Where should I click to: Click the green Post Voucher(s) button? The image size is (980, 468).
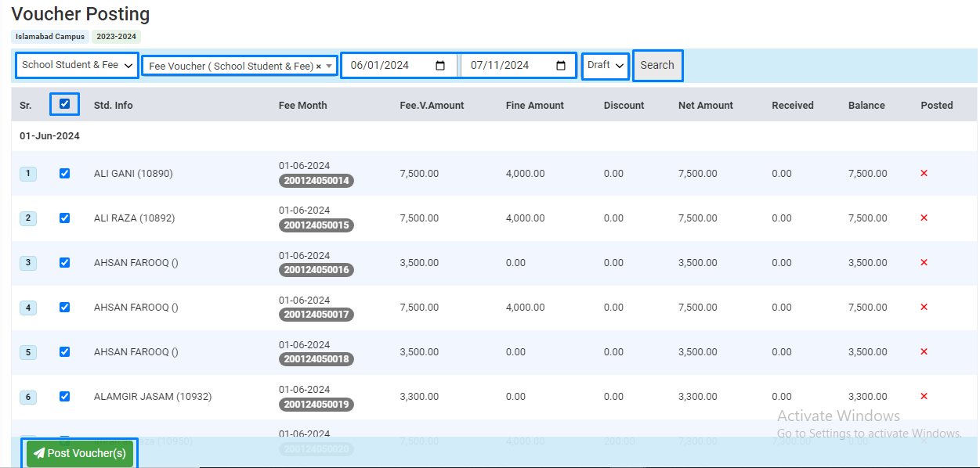point(79,453)
